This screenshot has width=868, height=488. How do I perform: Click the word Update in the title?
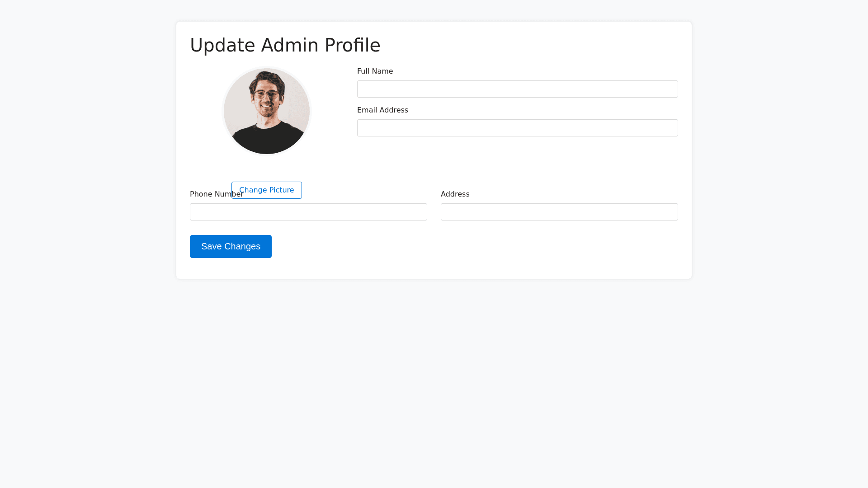click(x=222, y=45)
